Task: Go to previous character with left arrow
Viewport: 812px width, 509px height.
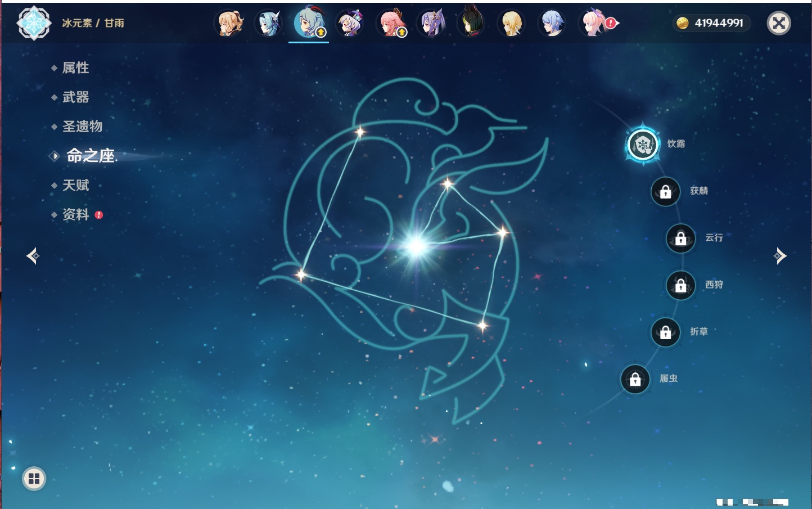Action: (x=33, y=256)
